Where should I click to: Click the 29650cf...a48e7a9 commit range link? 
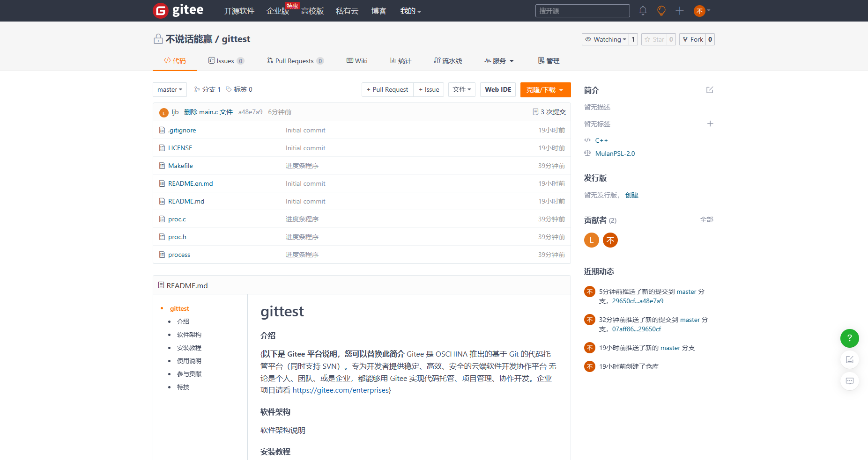click(x=638, y=301)
